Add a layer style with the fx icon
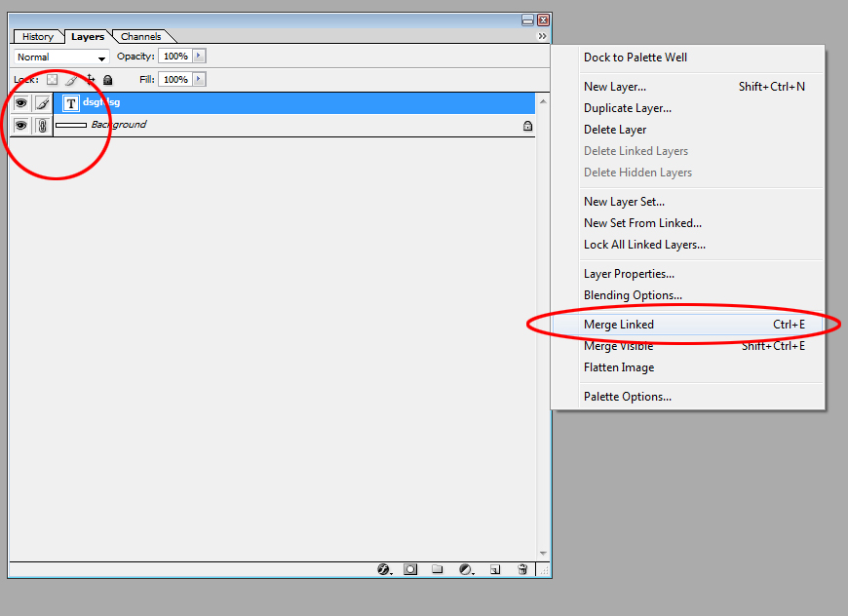This screenshot has width=848, height=616. click(x=384, y=569)
